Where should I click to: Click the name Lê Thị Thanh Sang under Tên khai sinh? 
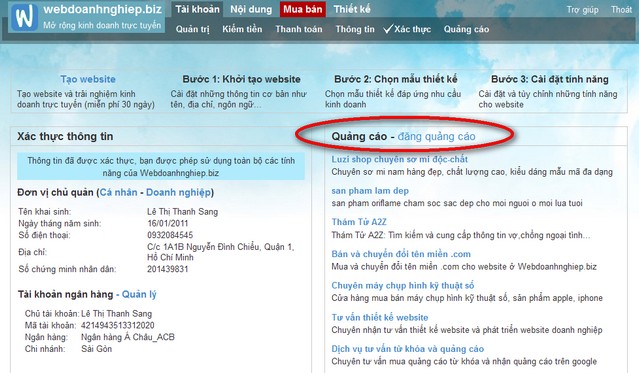pyautogui.click(x=183, y=212)
